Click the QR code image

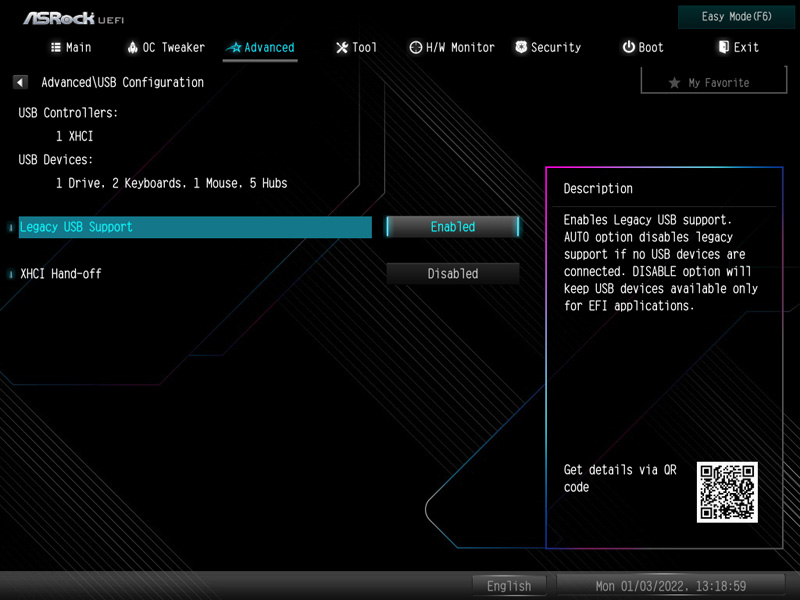click(x=727, y=492)
